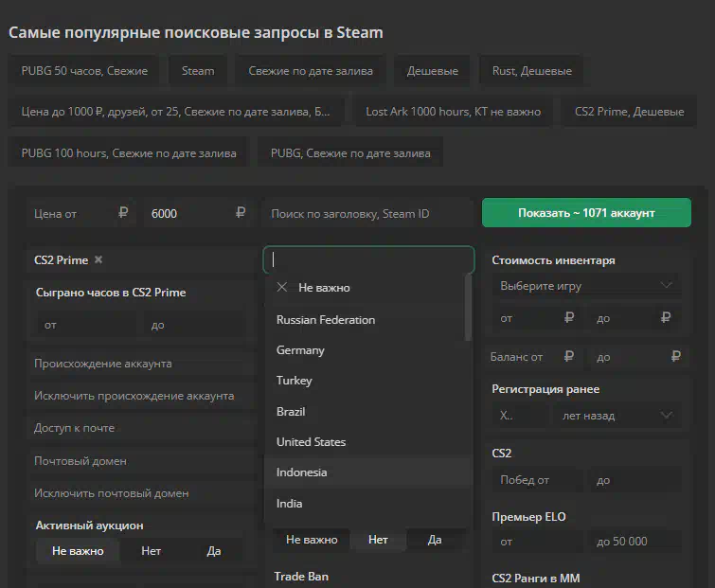Remove the CS2 Prime tag with its x icon

click(98, 259)
